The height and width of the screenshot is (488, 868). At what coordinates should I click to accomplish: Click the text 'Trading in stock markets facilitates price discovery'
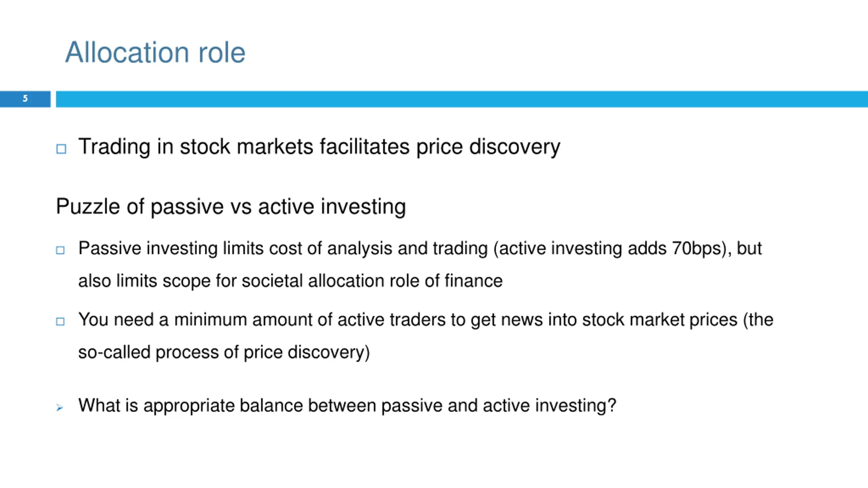click(319, 147)
